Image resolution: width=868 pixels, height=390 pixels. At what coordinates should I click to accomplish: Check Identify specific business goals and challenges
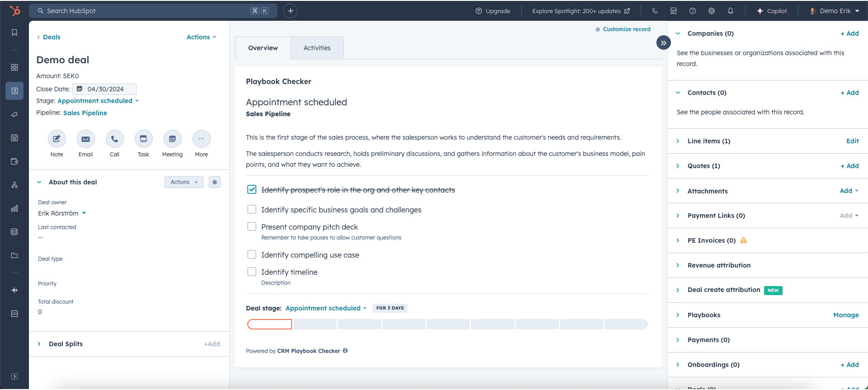point(252,209)
